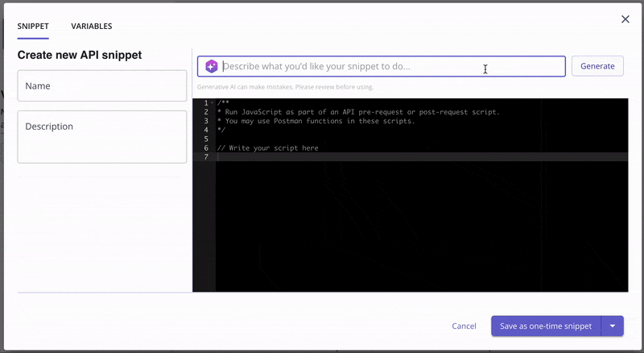
Task: Click into the Description text area
Action: click(102, 135)
